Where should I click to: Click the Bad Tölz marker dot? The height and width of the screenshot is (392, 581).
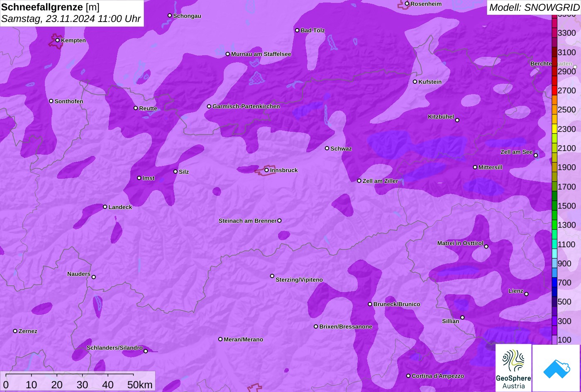tap(297, 30)
